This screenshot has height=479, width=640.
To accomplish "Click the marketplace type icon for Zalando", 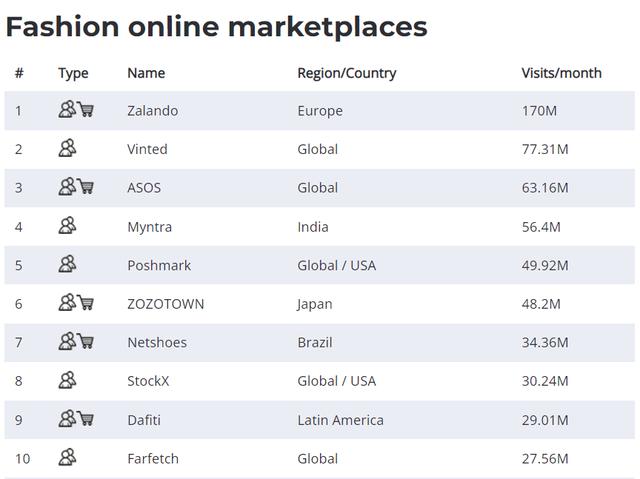I will click(x=76, y=110).
